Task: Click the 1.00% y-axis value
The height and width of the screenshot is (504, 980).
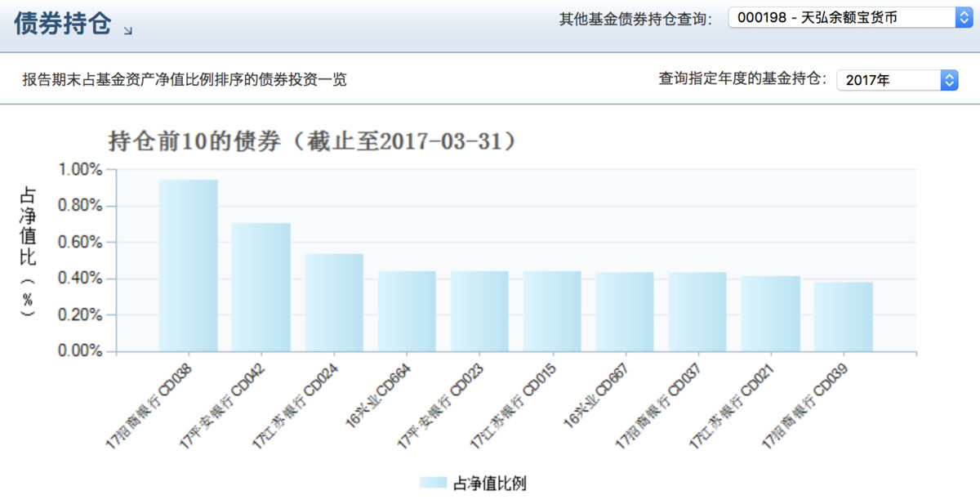Action: pyautogui.click(x=80, y=170)
